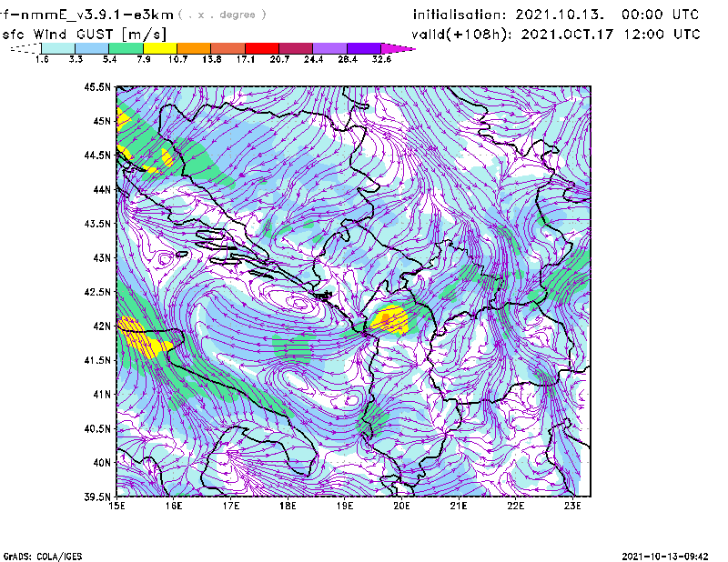
Task: Click the legend value '24.4'
Action: (x=313, y=59)
